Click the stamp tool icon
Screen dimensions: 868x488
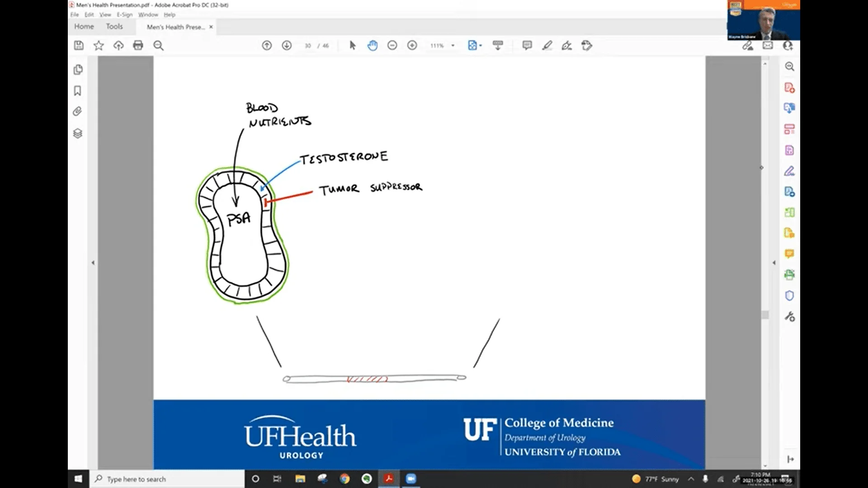coord(587,45)
